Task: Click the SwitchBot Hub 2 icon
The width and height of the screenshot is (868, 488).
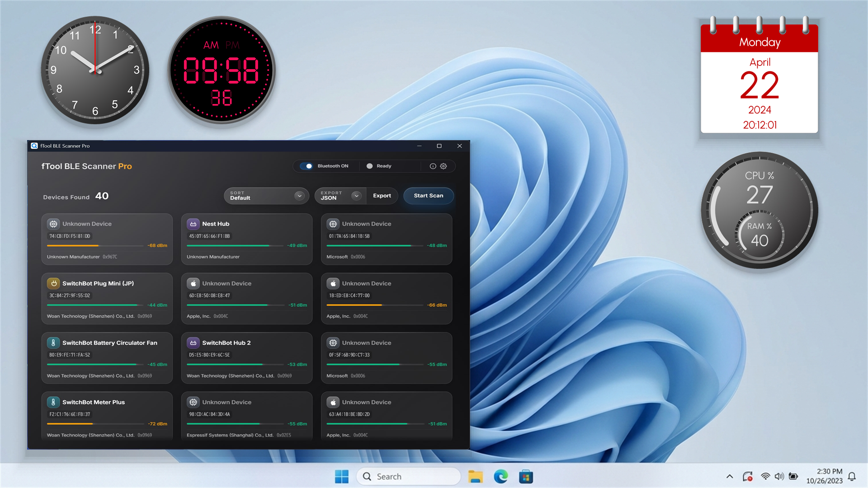Action: 193,343
